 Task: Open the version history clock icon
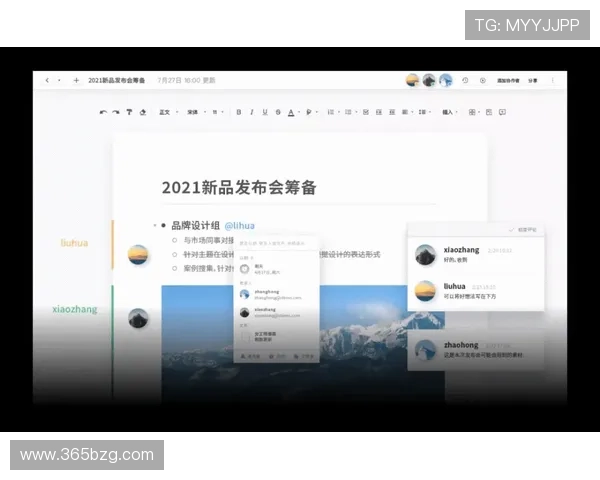pos(465,80)
